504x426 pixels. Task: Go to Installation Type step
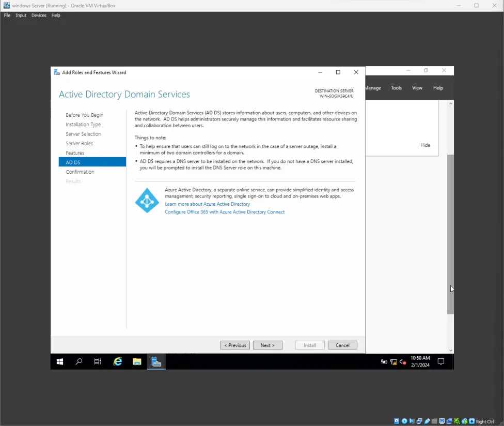point(83,125)
